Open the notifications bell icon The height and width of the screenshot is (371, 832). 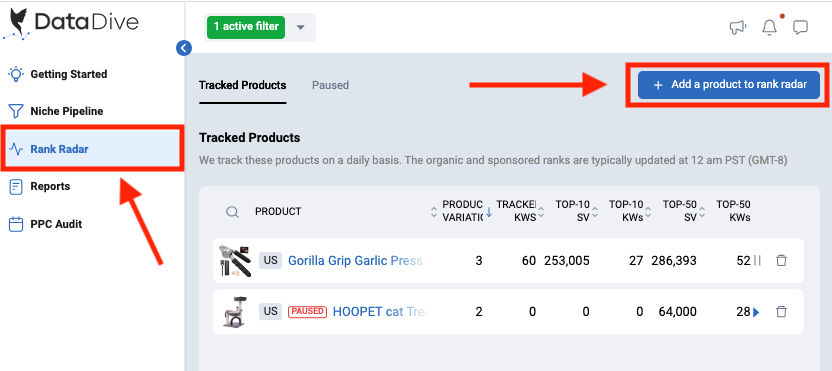[769, 27]
